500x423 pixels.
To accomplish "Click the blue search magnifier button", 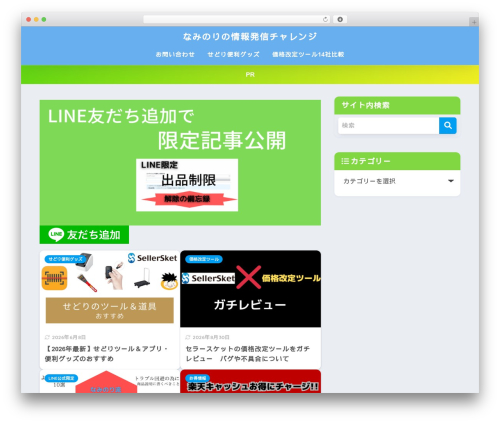I will point(447,125).
